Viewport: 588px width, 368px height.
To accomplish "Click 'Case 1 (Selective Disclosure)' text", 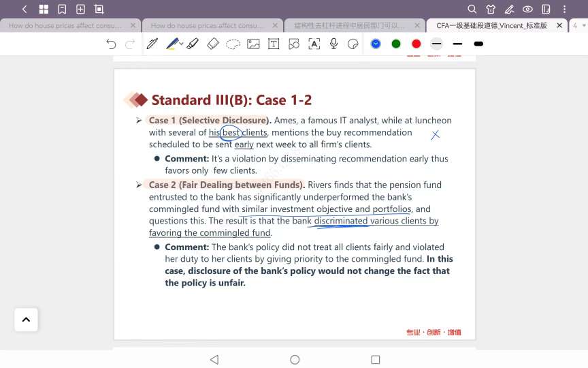I will [209, 121].
